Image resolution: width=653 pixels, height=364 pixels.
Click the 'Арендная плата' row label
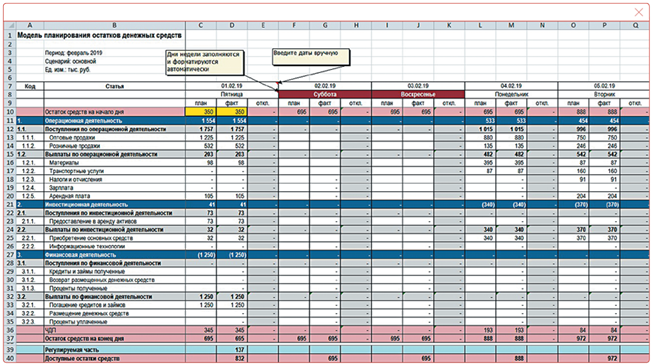tap(70, 196)
